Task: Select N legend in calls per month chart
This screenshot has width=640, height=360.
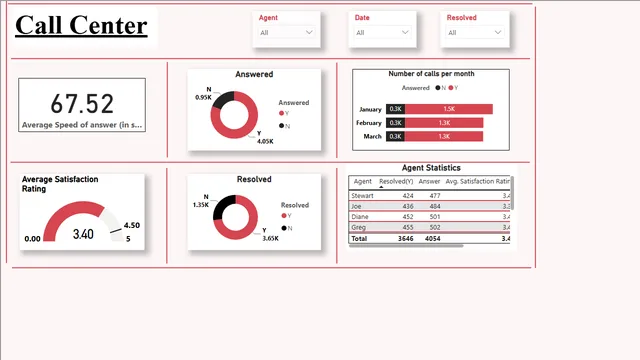Action: point(440,88)
